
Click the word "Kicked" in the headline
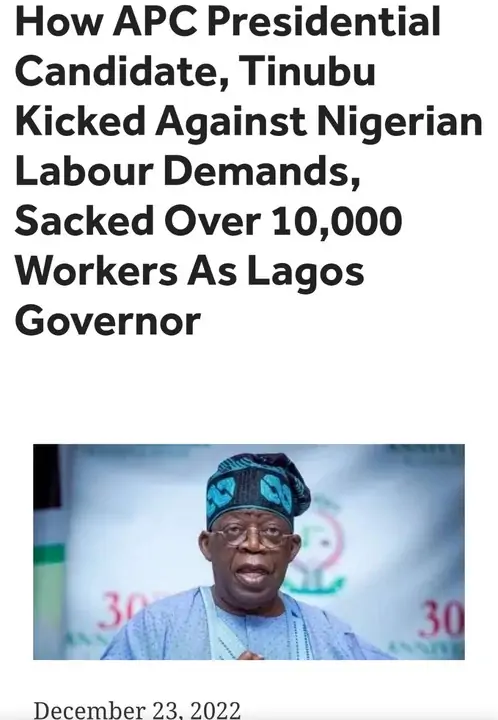80,122
